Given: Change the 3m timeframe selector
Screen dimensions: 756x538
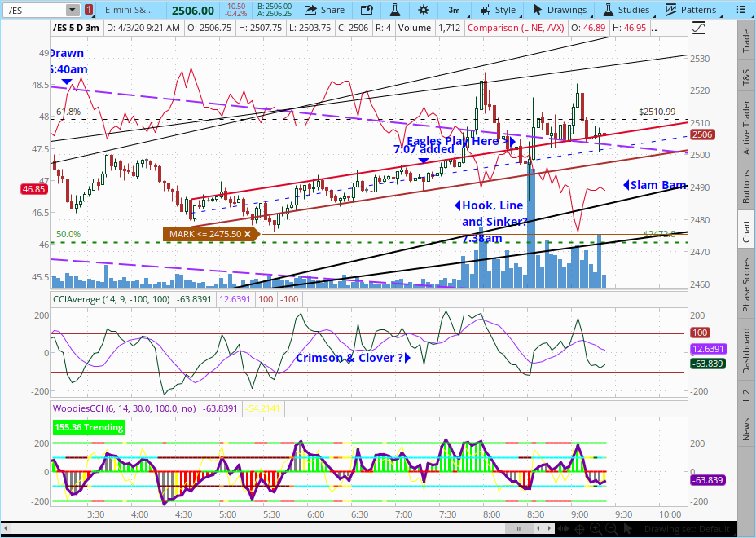Looking at the screenshot, I should click(x=454, y=10).
